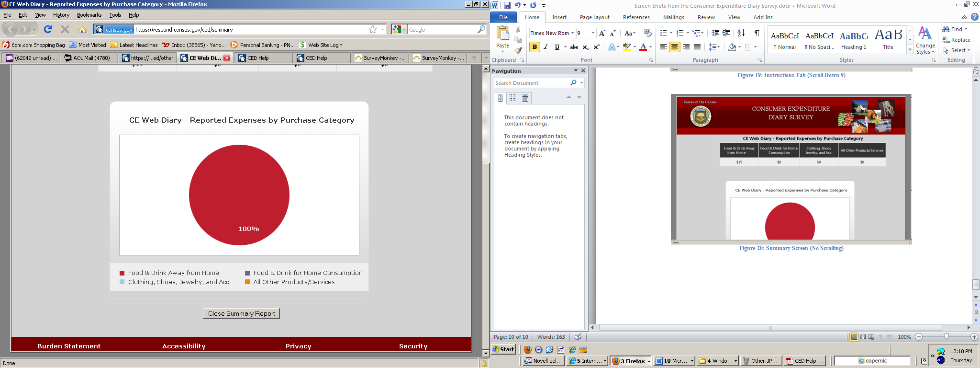The height and width of the screenshot is (368, 980).
Task: Click the Word zoom slider handle
Action: point(947,337)
